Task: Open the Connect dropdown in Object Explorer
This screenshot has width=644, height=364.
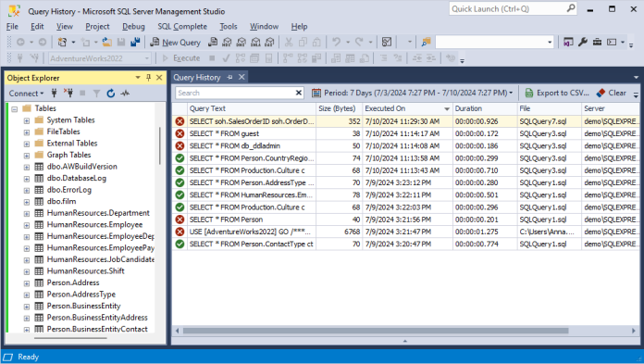Action: [26, 94]
